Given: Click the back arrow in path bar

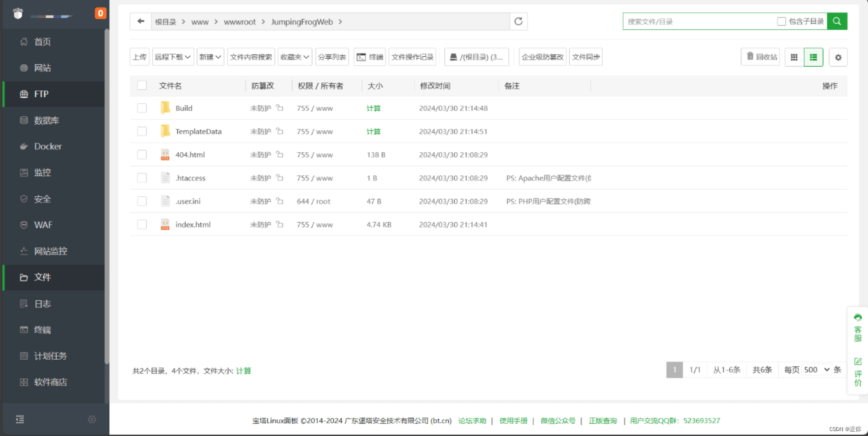Looking at the screenshot, I should 141,21.
